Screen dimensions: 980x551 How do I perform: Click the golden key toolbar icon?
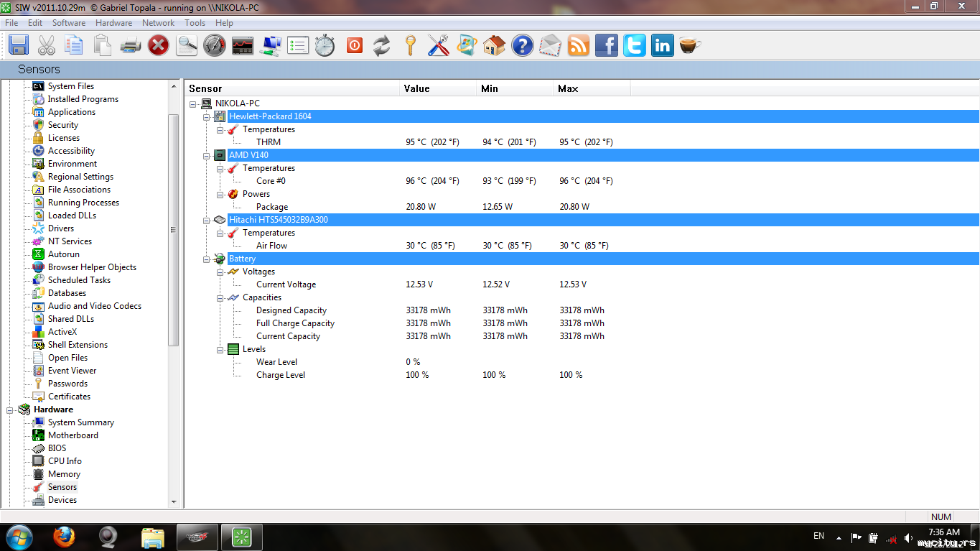pyautogui.click(x=410, y=45)
